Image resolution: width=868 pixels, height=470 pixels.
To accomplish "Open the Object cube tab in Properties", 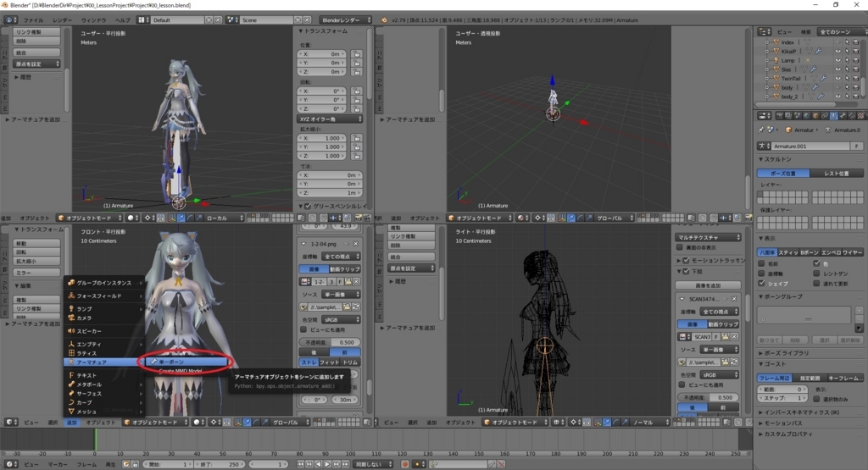I will 816,115.
